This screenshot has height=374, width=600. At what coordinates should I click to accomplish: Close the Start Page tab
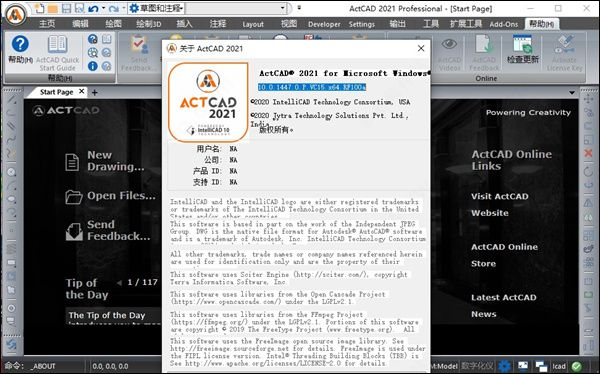point(82,91)
